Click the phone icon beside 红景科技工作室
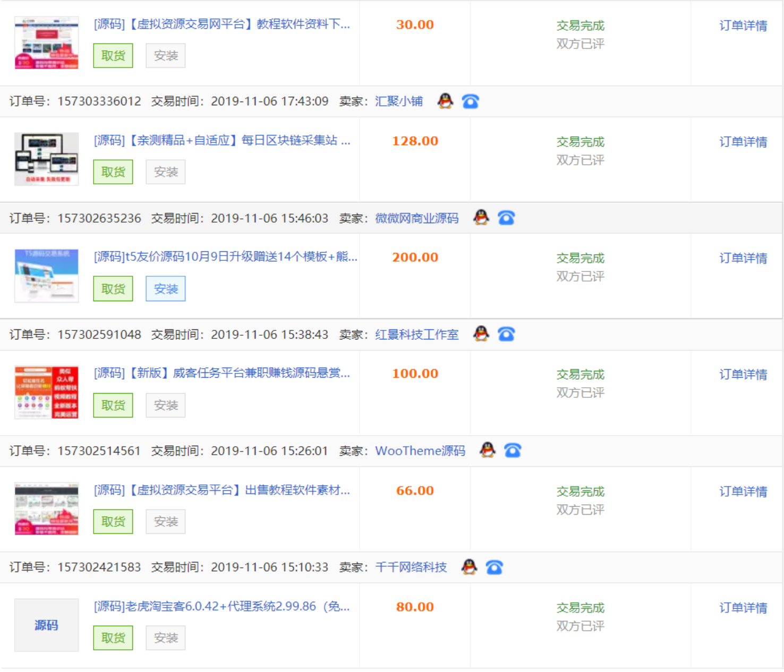784x672 pixels. point(506,334)
